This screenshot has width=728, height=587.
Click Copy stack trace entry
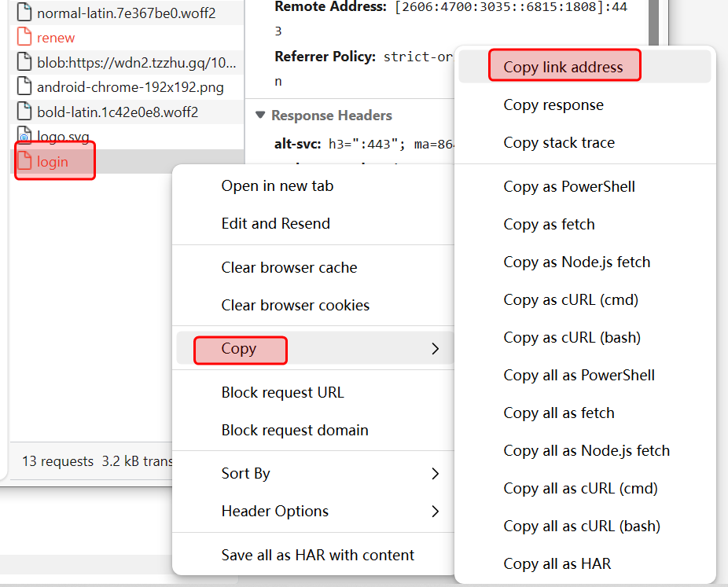coord(559,143)
